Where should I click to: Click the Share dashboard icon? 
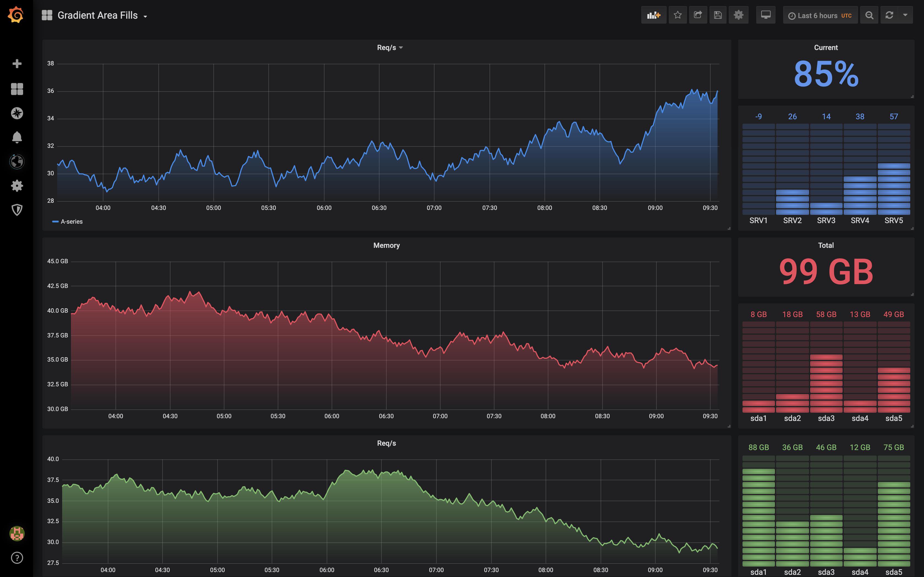pyautogui.click(x=698, y=15)
